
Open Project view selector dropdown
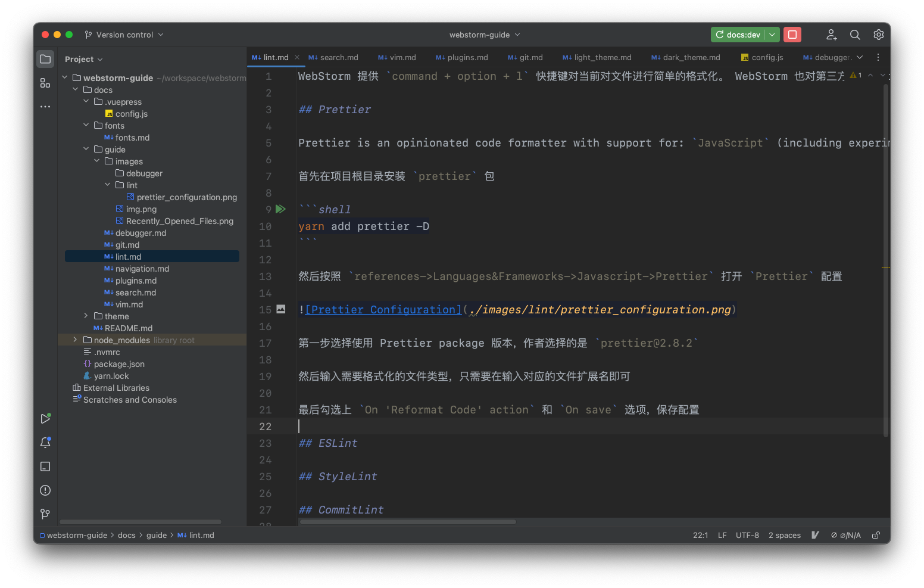pyautogui.click(x=84, y=59)
